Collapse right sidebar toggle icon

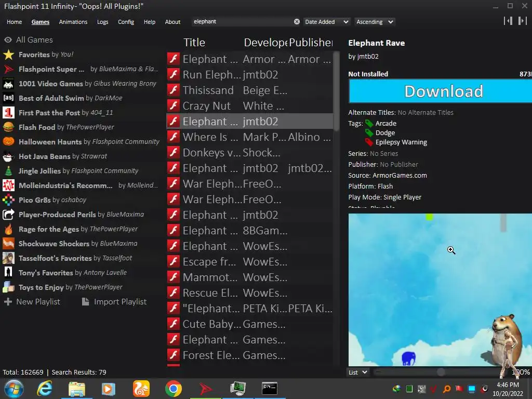coord(522,21)
